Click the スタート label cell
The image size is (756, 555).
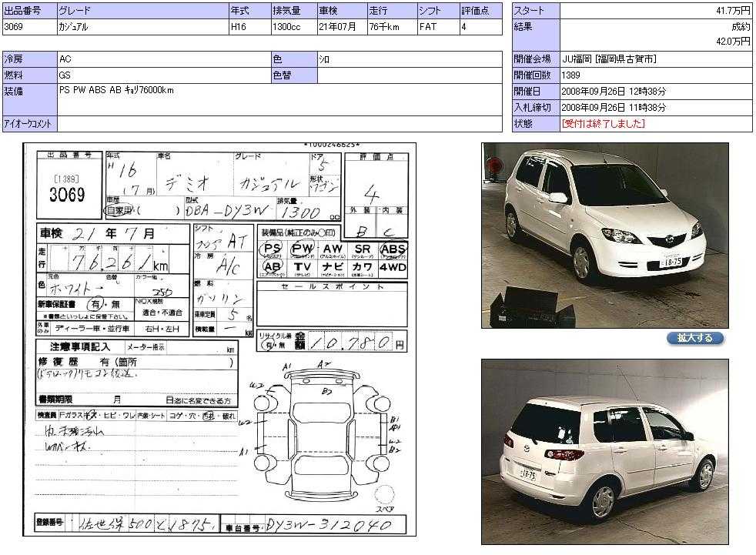pos(536,11)
